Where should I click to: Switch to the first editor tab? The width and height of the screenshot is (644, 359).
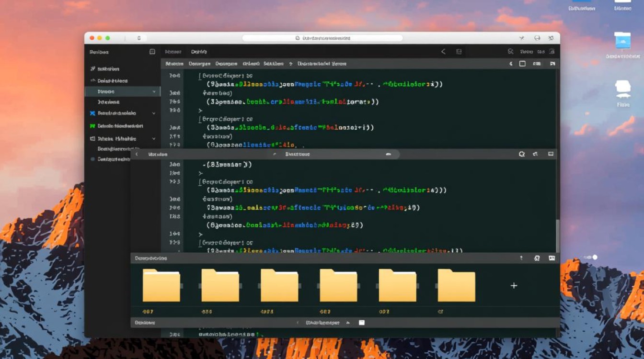(x=172, y=52)
